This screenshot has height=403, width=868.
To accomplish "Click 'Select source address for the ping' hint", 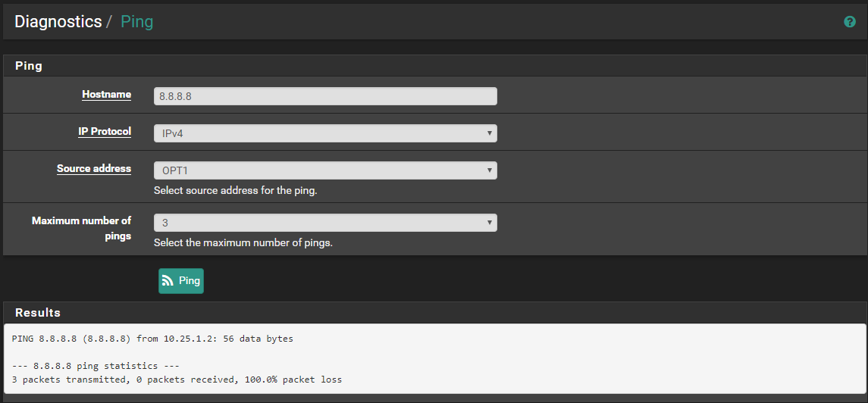I will (x=235, y=191).
